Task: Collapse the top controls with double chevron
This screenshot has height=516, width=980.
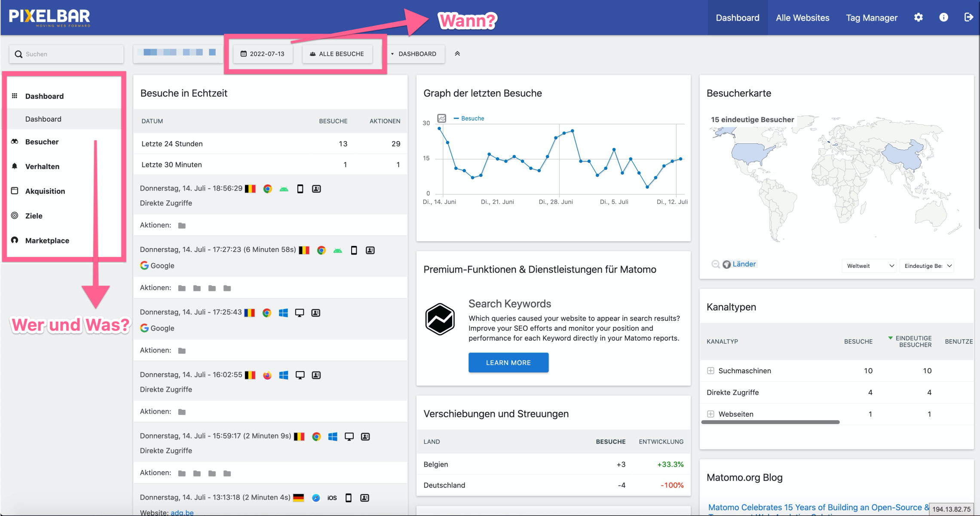Action: (457, 54)
